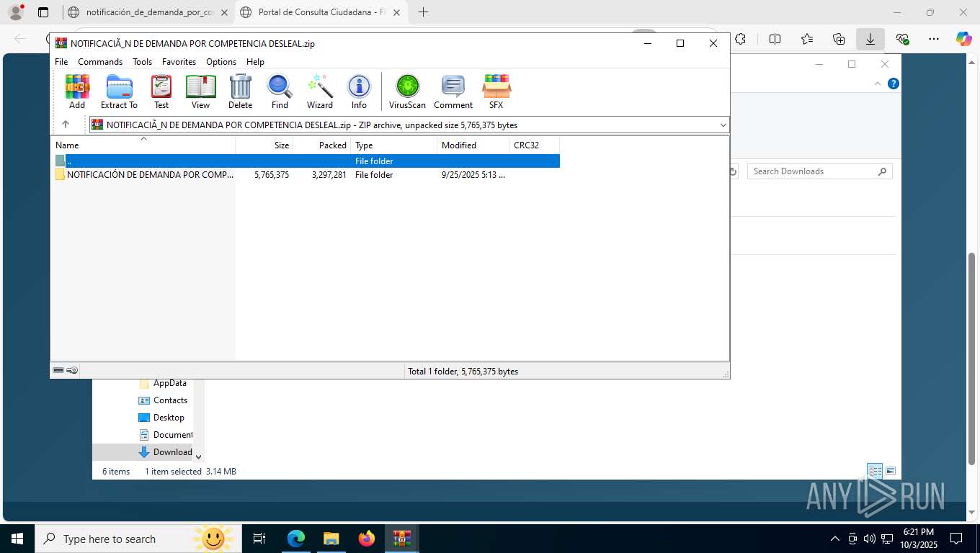Click the Search Downloads field in Explorer

coord(819,171)
